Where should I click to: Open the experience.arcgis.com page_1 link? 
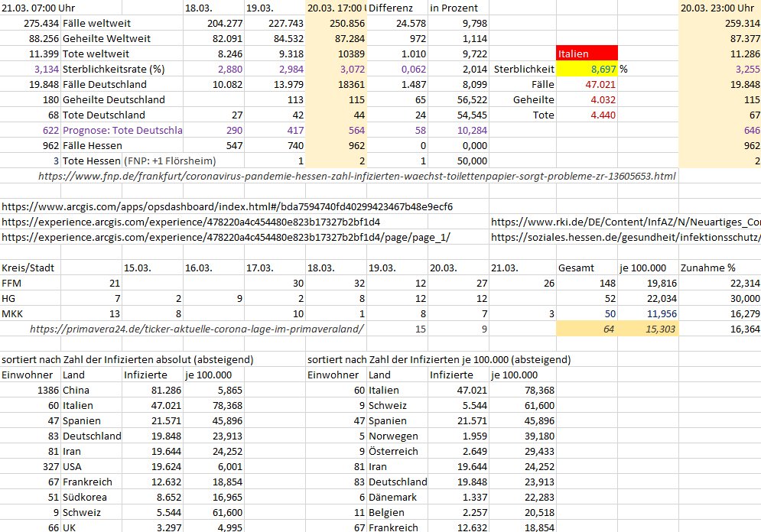click(226, 237)
